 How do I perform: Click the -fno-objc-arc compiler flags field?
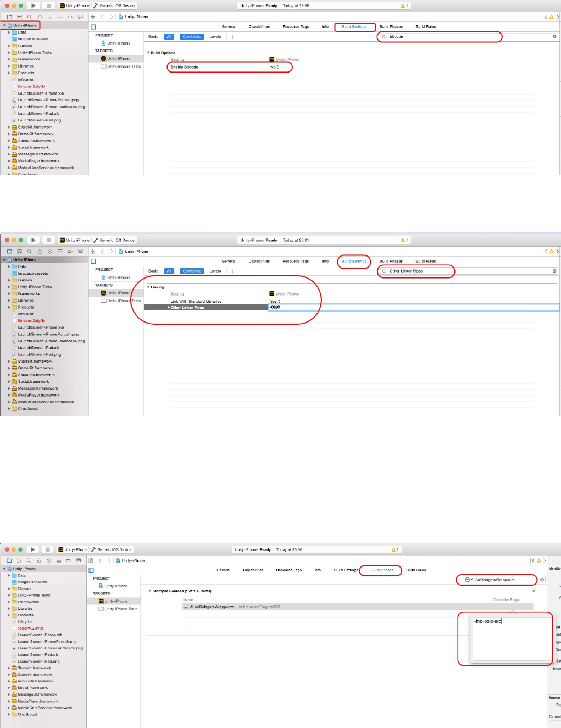512,639
